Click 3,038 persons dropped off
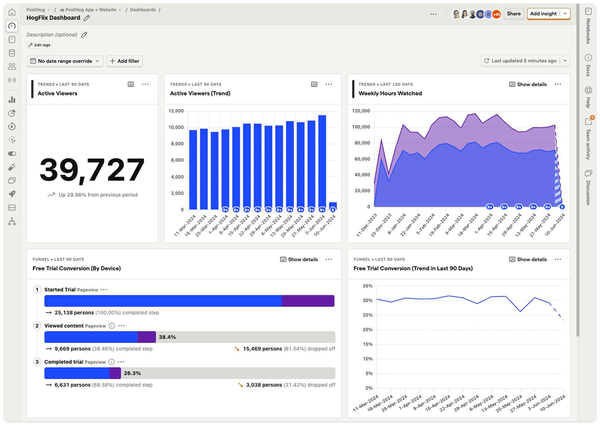 point(264,385)
